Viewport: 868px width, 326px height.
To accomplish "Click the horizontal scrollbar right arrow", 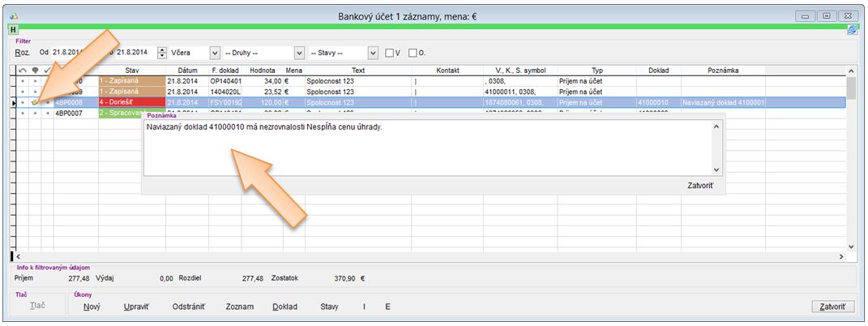I will point(841,256).
